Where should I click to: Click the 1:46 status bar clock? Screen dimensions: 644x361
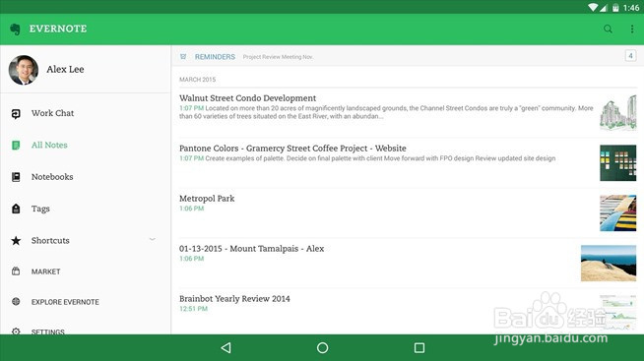(631, 8)
